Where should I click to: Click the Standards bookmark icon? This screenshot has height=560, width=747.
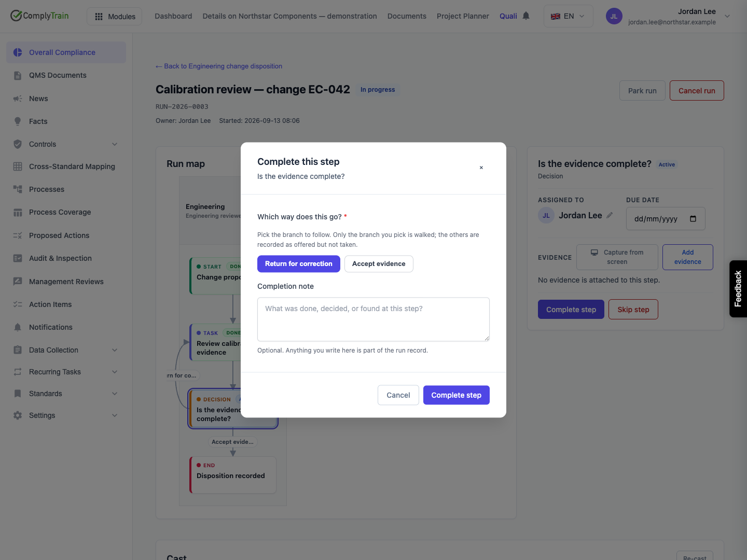tap(18, 394)
